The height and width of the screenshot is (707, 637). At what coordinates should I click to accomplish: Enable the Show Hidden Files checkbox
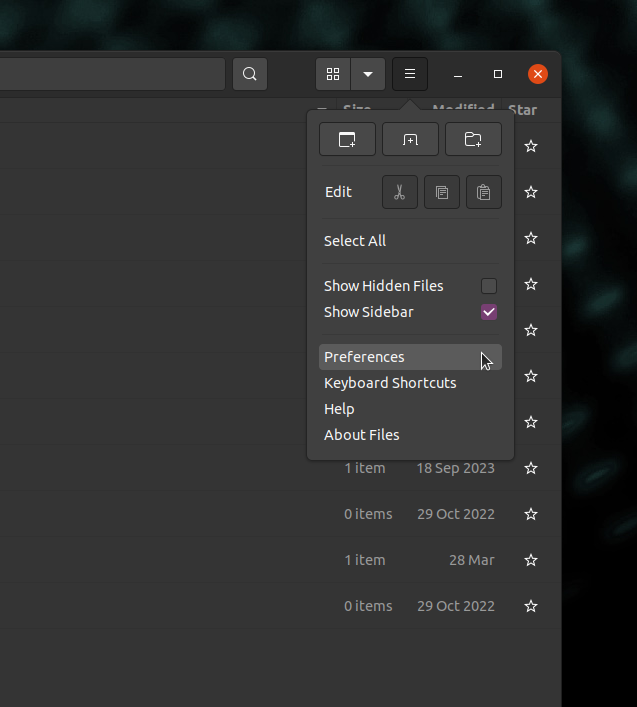tap(489, 286)
